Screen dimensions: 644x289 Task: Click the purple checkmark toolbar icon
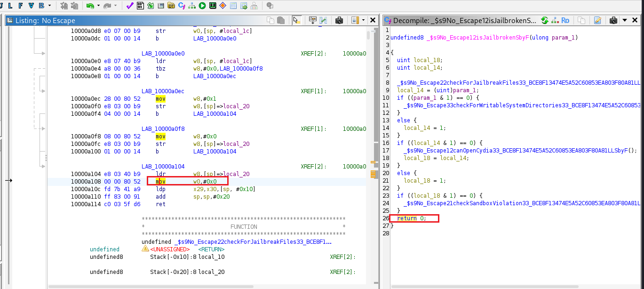129,6
